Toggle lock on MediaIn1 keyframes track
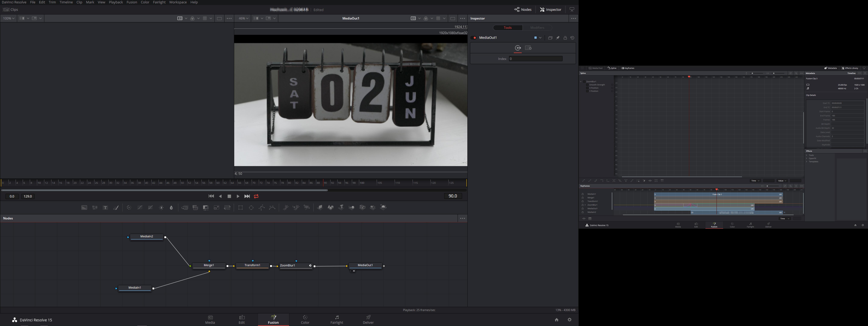 [x=583, y=194]
